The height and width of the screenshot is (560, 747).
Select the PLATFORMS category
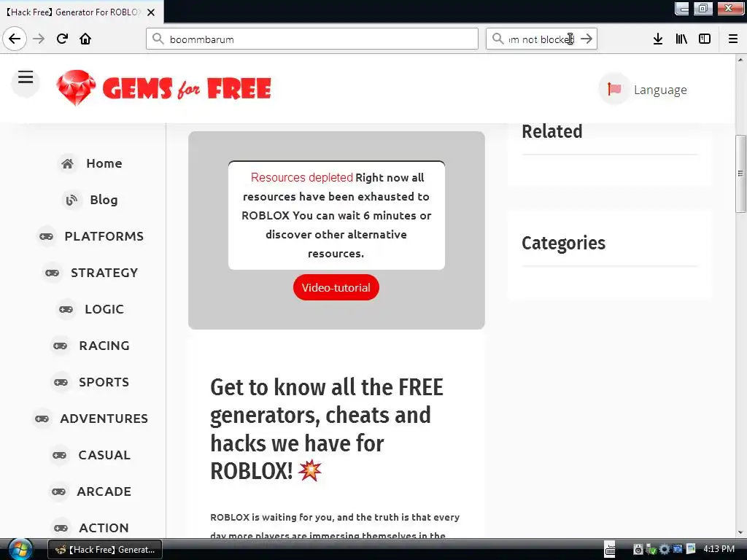pyautogui.click(x=104, y=236)
